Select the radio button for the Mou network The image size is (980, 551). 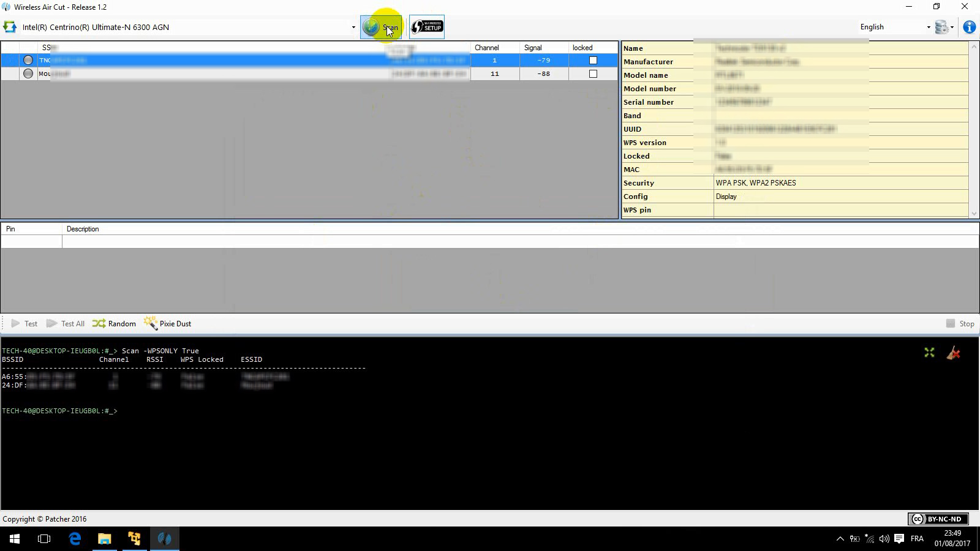click(x=28, y=73)
